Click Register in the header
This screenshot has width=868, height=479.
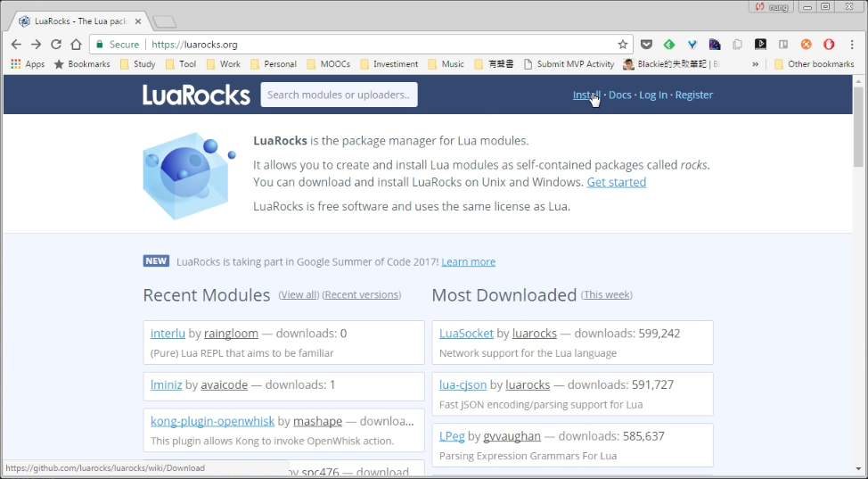694,95
